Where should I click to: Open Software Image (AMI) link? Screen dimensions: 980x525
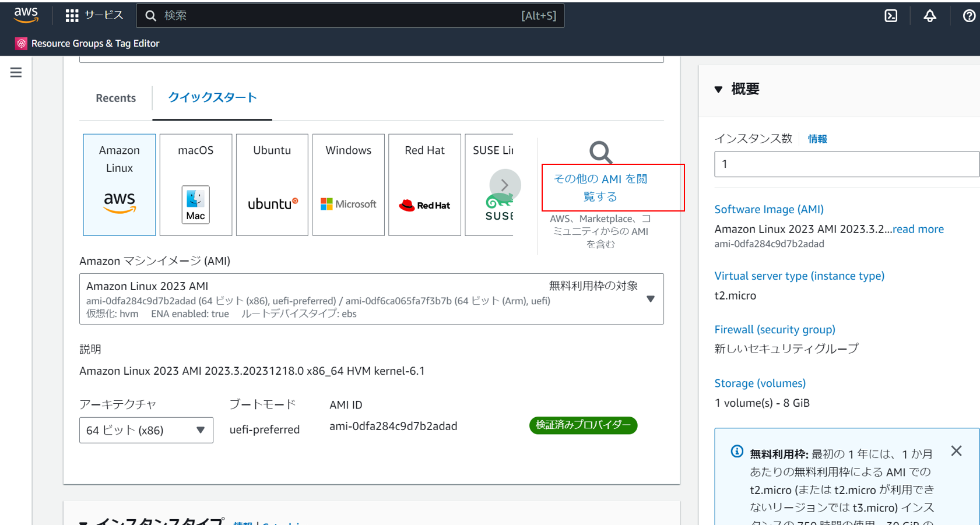(769, 209)
